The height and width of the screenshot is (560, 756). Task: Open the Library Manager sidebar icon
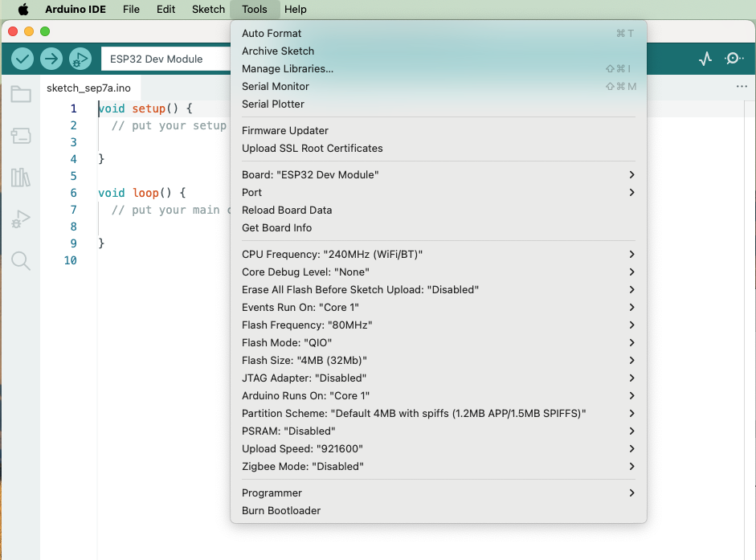point(21,178)
